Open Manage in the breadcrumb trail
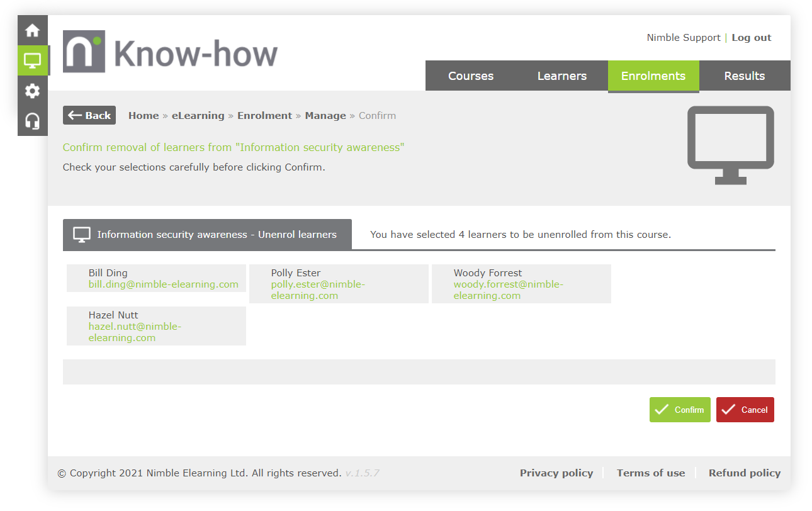 (325, 116)
